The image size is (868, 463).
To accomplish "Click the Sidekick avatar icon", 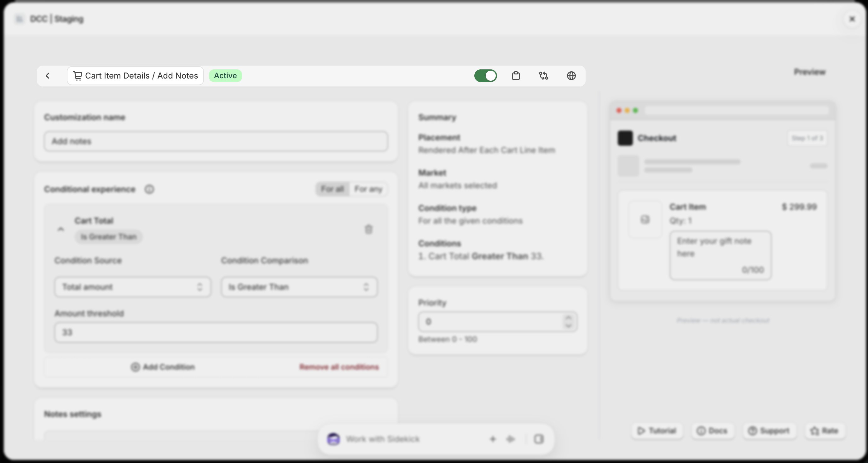I will 333,439.
